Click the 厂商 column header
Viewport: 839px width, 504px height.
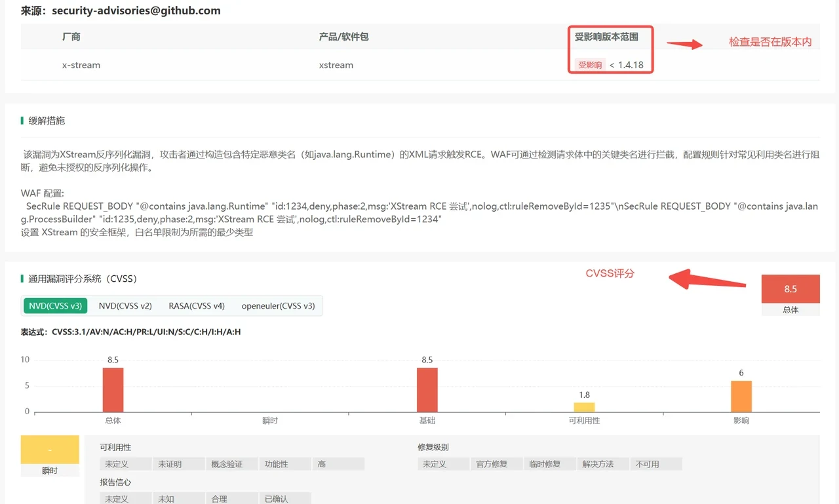click(71, 37)
